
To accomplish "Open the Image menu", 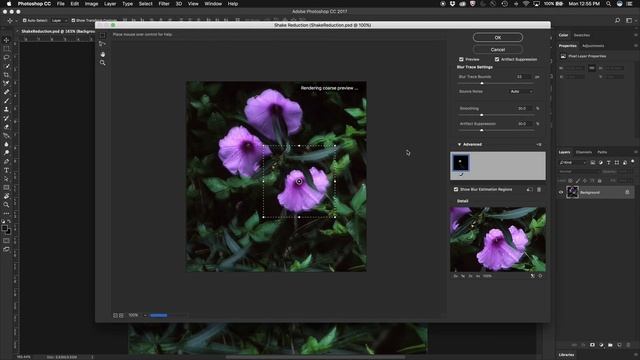I will 91,4.
